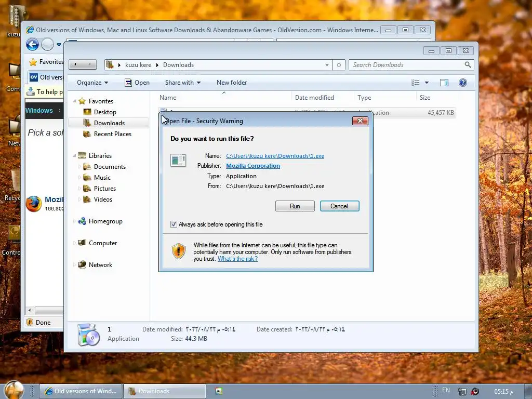
Task: Click the Search Downloads field
Action: point(407,65)
